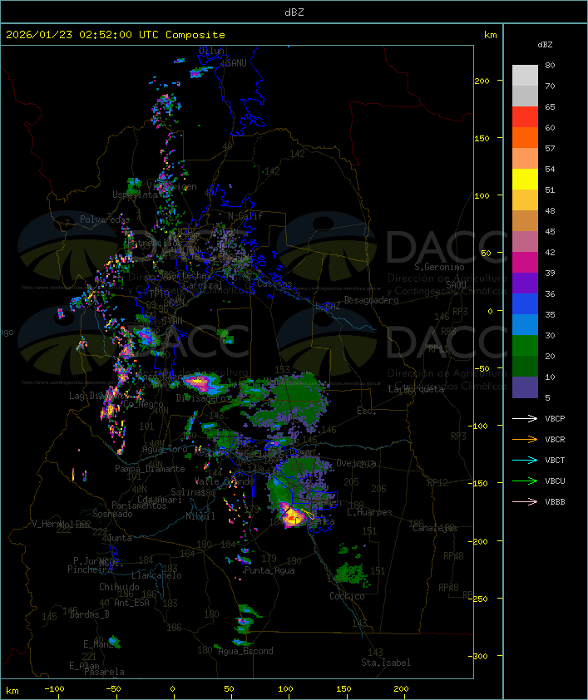Click the white VBCP arrow icon

click(x=525, y=419)
